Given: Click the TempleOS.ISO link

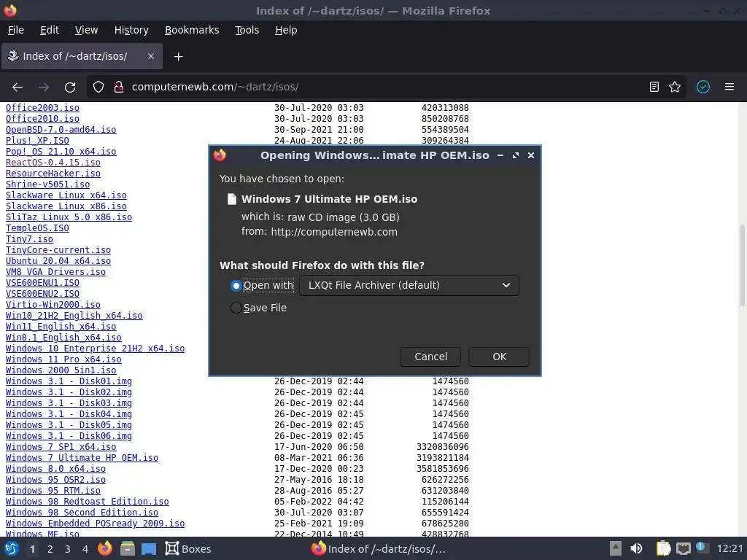Looking at the screenshot, I should point(37,228).
